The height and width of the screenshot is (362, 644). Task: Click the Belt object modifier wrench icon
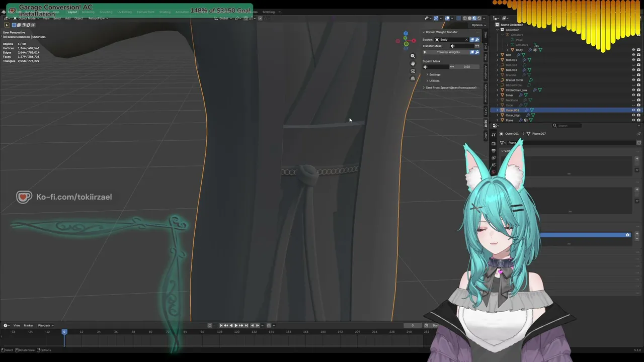click(518, 55)
